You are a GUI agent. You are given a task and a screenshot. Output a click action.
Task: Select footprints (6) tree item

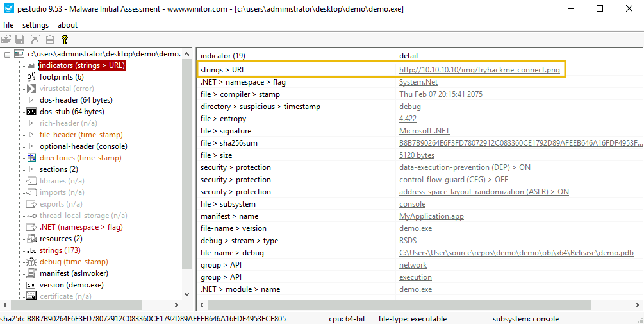click(62, 77)
